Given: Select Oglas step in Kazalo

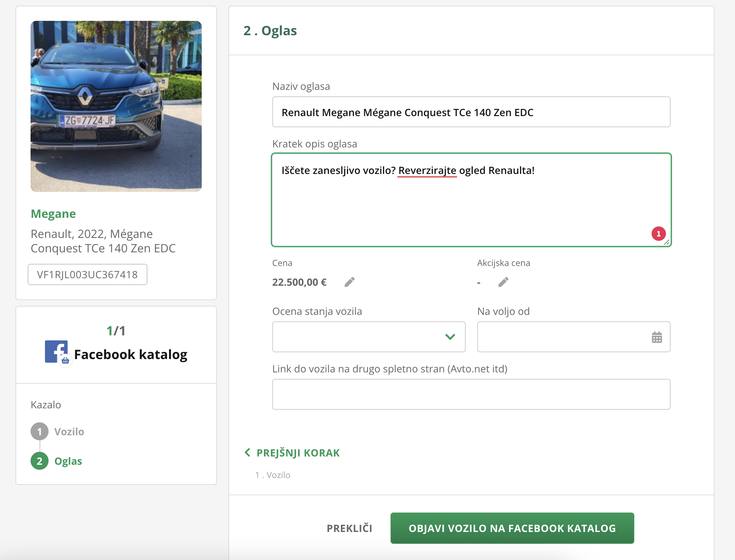Looking at the screenshot, I should pyautogui.click(x=68, y=461).
